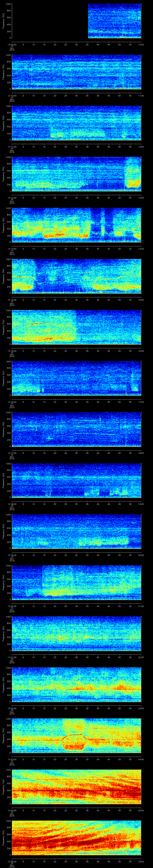This screenshot has width=153, height=868.
Task: Click the spectrogram panel starting at 13:12:00
Action: (76, 174)
